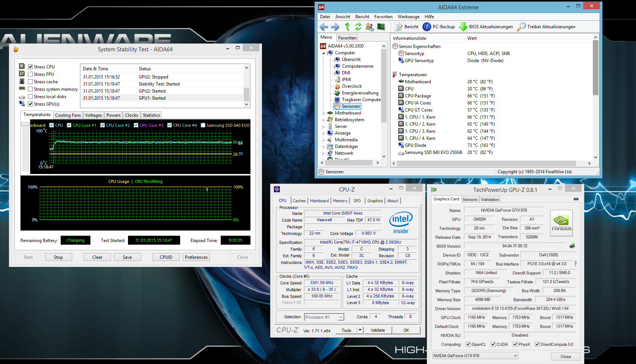Enable the Stress cache checkbox
The height and width of the screenshot is (364, 636).
tap(31, 82)
